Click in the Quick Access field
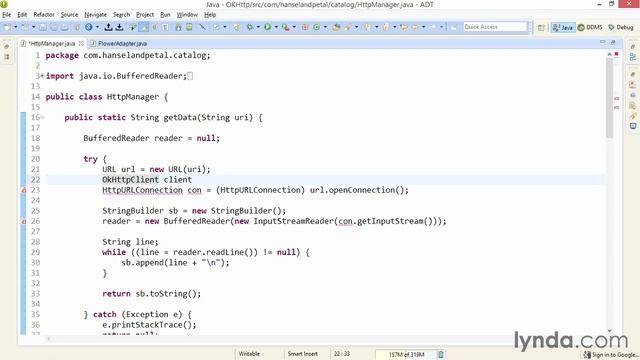Image resolution: width=640 pixels, height=360 pixels. tap(496, 27)
